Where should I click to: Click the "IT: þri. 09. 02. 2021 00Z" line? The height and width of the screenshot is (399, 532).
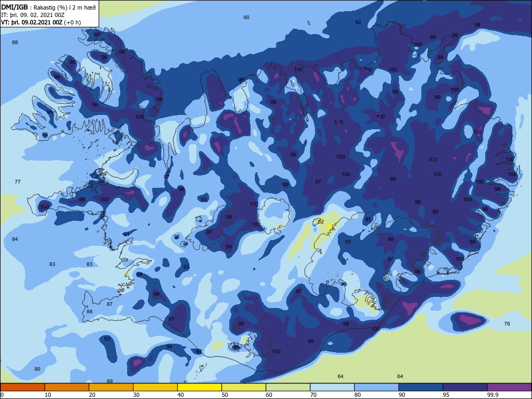[x=32, y=15]
